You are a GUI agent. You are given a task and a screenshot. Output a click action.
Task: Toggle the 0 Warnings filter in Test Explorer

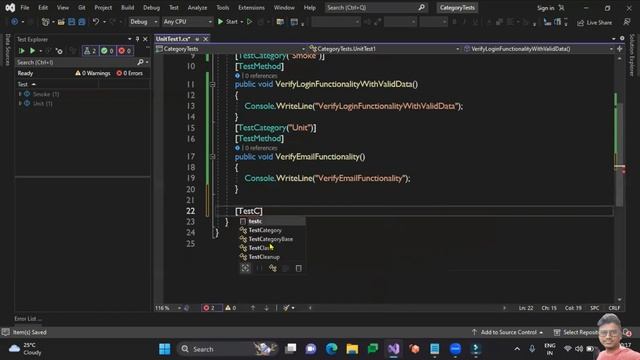(x=93, y=73)
